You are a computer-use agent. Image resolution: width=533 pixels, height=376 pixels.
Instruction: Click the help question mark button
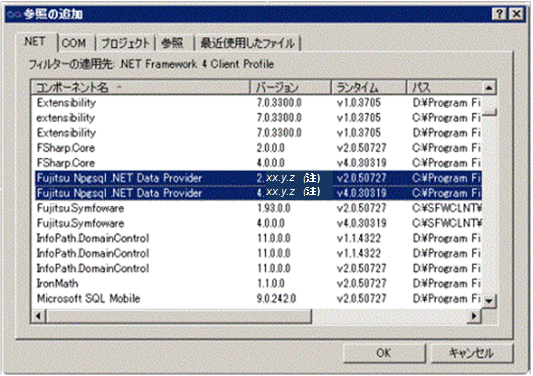[499, 14]
